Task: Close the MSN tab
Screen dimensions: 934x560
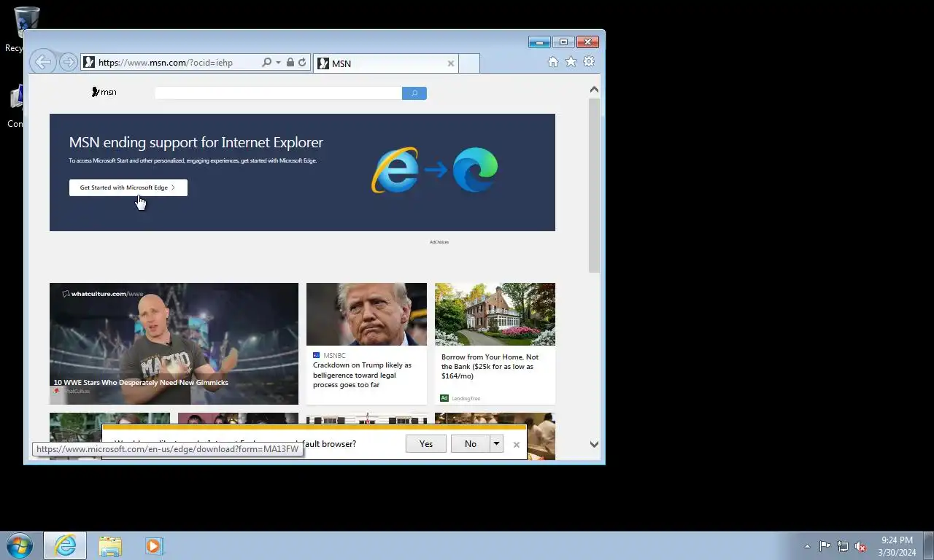Action: pos(451,63)
